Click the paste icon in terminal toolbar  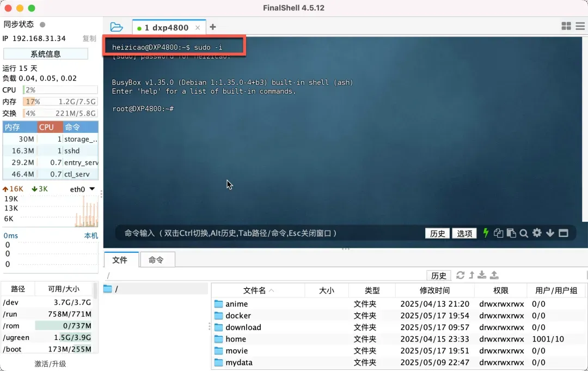[x=511, y=233]
